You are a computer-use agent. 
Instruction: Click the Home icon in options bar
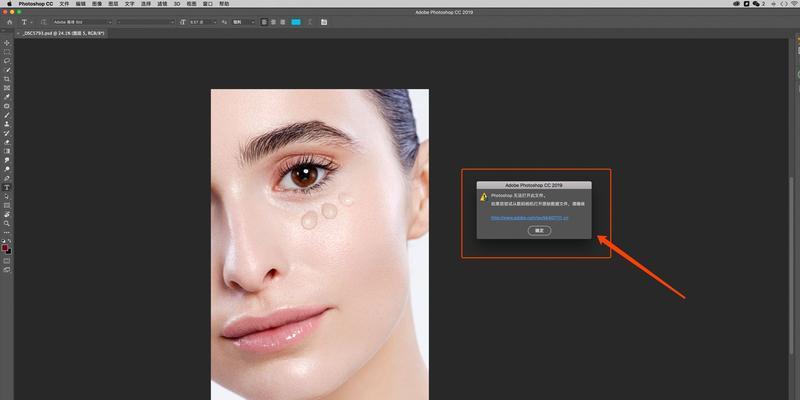point(9,22)
